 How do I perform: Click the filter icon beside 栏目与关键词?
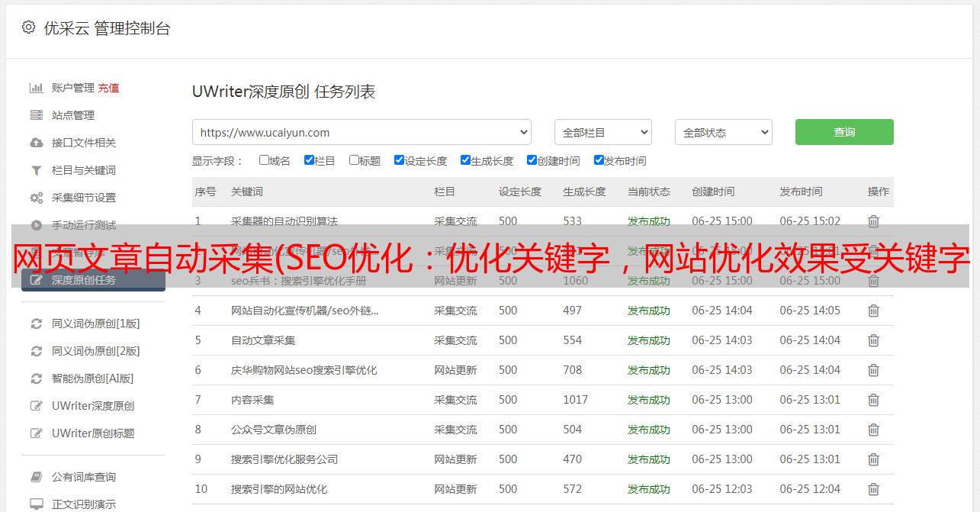coord(36,170)
